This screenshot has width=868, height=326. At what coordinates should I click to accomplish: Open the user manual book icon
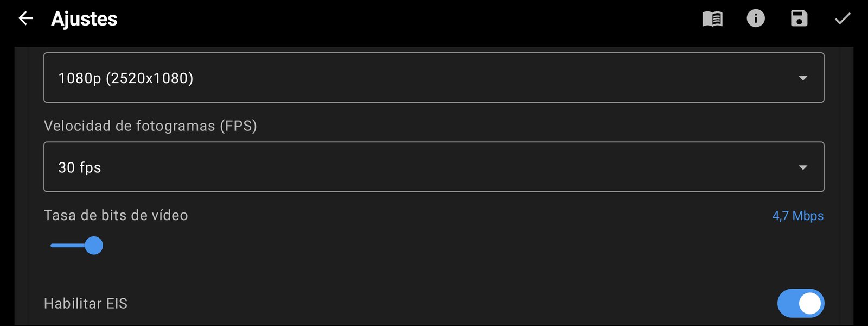(712, 19)
